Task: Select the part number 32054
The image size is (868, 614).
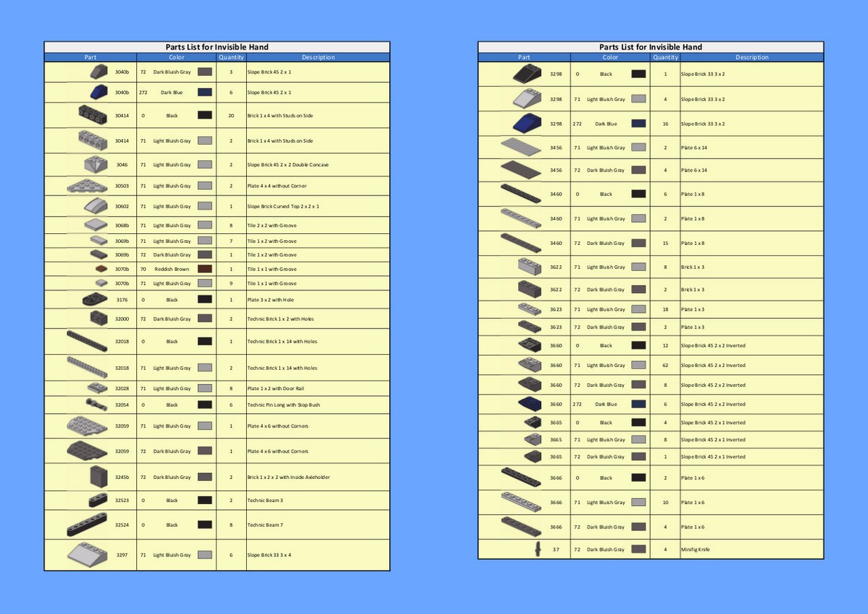Action: (x=122, y=405)
